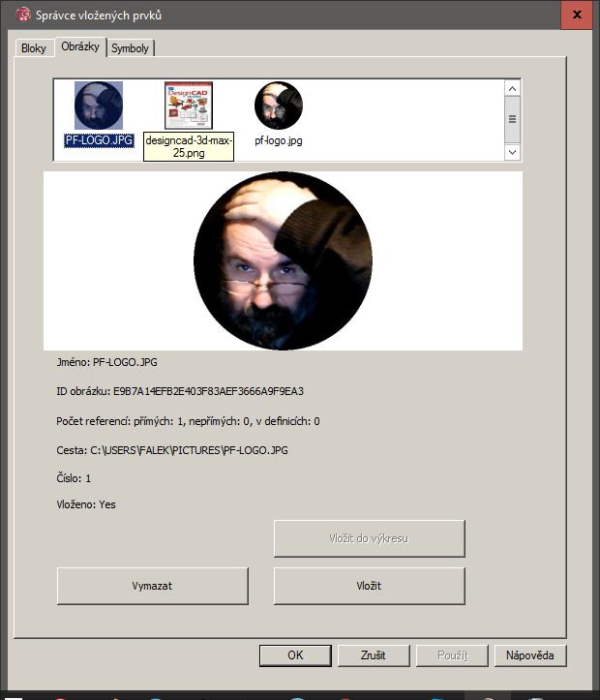Viewport: 600px width, 700px height.
Task: Select the Obrázky tab
Action: (x=80, y=46)
